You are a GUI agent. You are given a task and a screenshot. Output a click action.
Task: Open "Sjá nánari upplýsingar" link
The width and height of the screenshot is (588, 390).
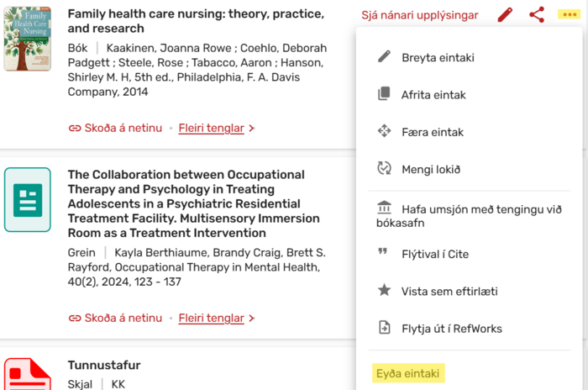click(x=420, y=15)
